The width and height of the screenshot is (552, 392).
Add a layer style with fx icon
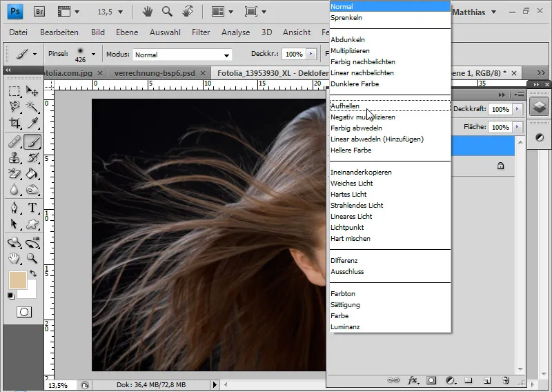click(413, 380)
